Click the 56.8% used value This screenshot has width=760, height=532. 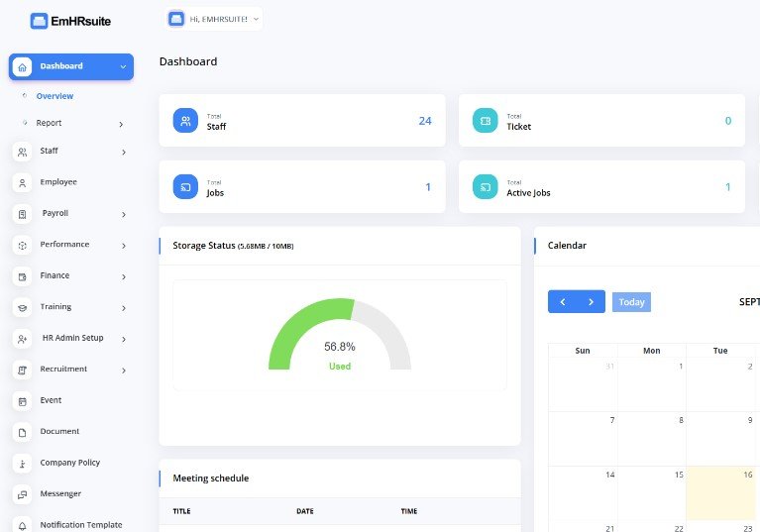340,347
